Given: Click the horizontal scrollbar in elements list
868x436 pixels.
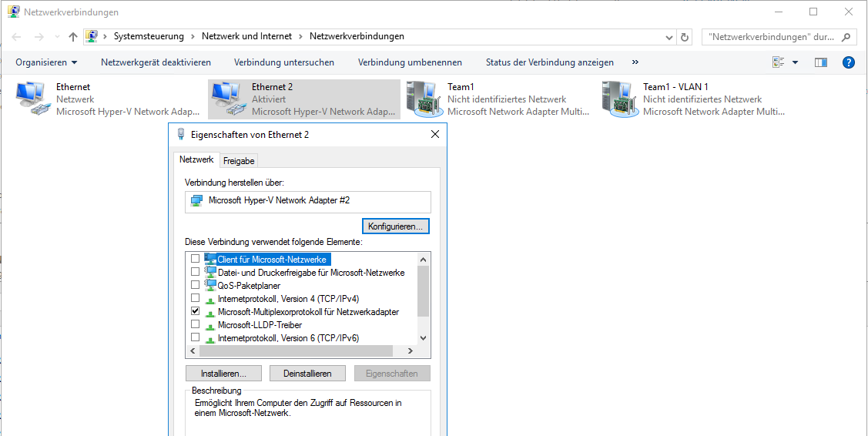Looking at the screenshot, I should (297, 351).
